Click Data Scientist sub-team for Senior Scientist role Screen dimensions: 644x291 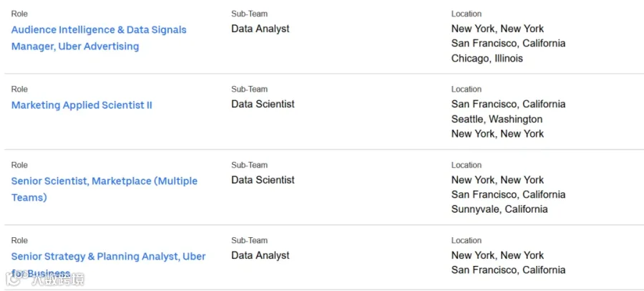coord(263,180)
